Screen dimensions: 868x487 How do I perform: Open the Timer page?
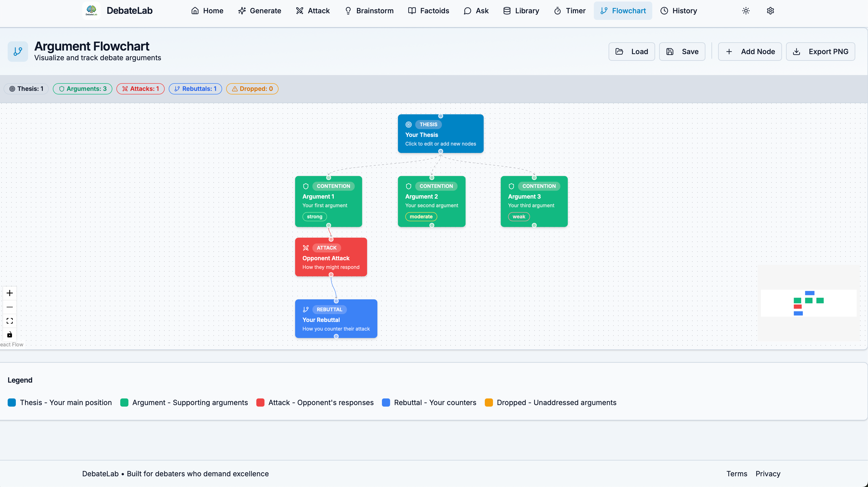click(570, 11)
